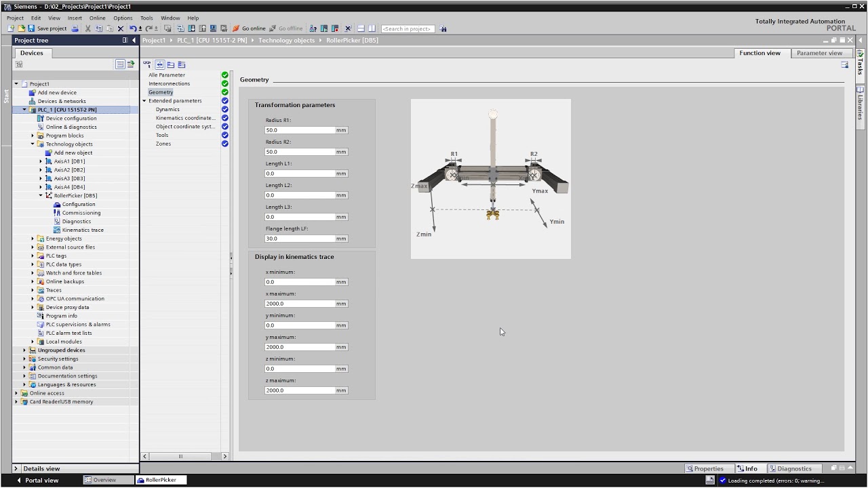Click the Split editor vertically icon
868x488 pixels.
tap(372, 28)
